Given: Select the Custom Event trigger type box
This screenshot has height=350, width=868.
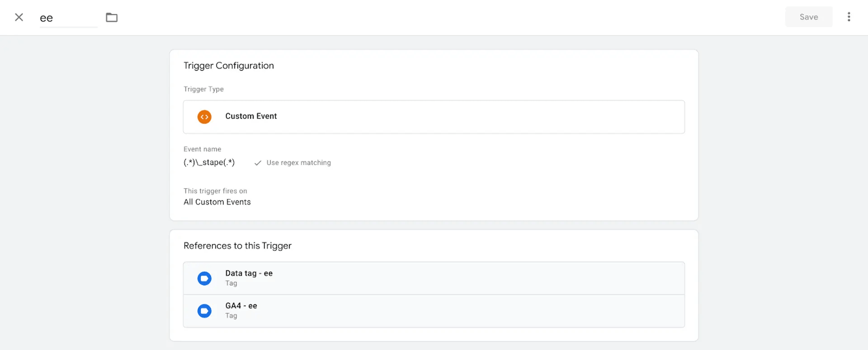Looking at the screenshot, I should [434, 117].
